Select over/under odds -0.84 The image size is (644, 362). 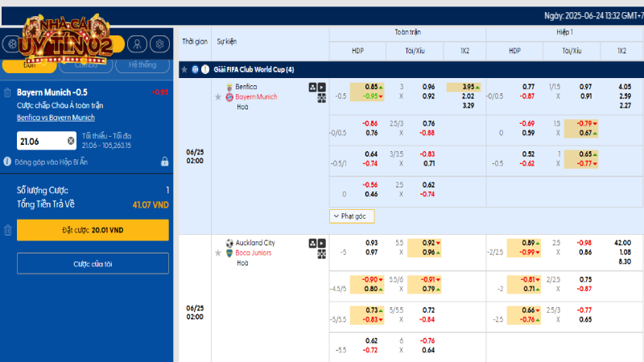click(427, 319)
